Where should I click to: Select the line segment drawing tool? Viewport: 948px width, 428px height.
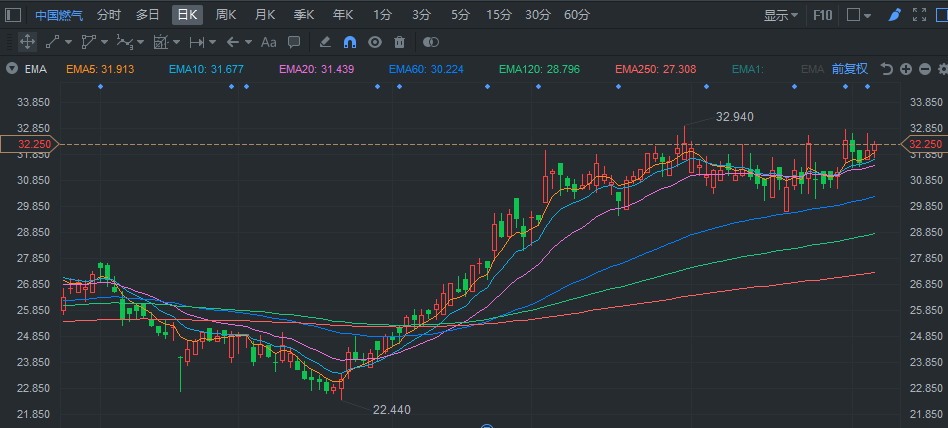click(x=53, y=42)
